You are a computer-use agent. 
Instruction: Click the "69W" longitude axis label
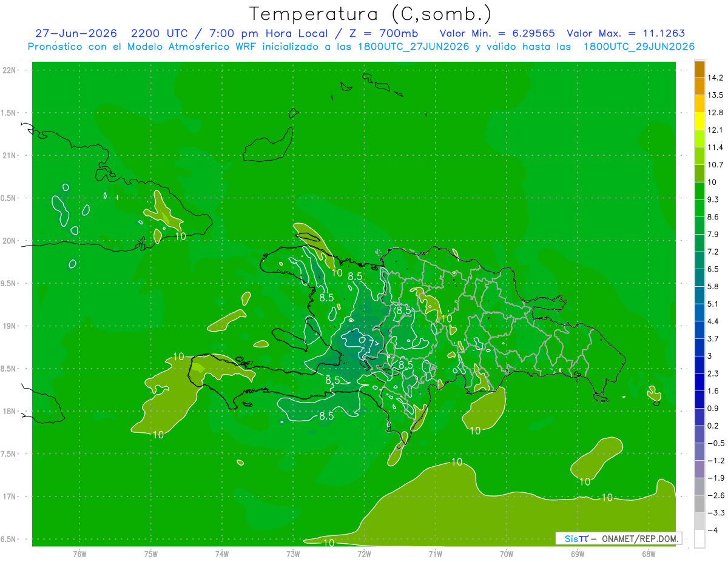coord(577,554)
